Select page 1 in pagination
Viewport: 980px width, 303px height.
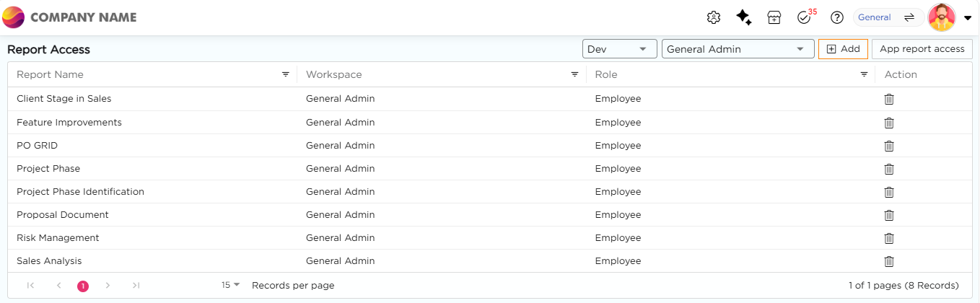point(83,286)
